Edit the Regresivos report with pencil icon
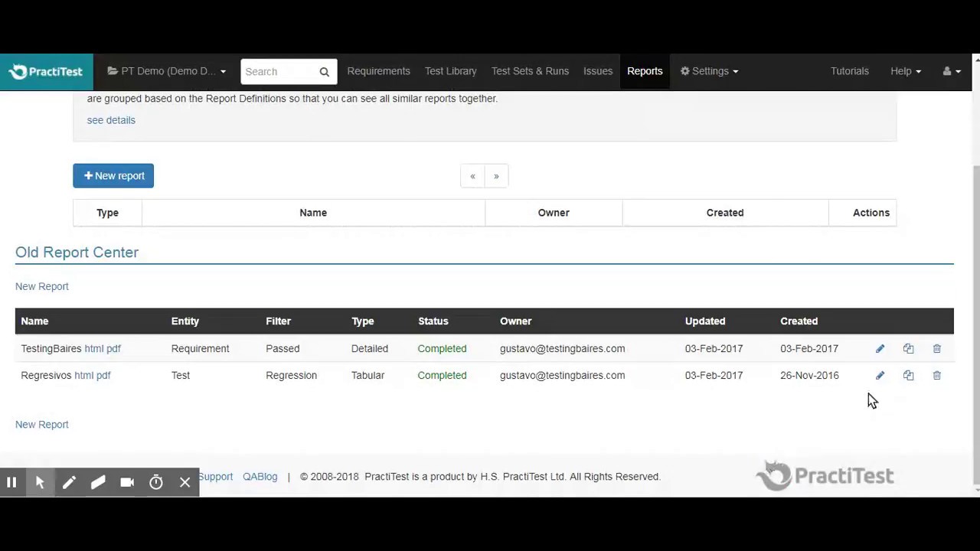 [880, 376]
